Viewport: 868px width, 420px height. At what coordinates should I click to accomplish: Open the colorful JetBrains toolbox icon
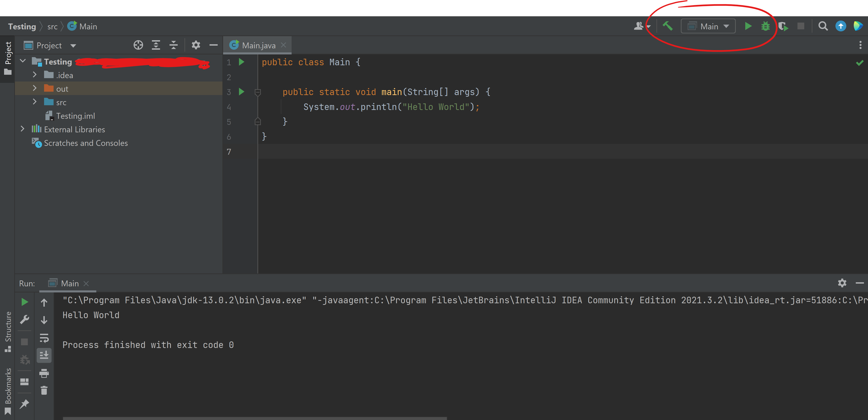pos(858,26)
